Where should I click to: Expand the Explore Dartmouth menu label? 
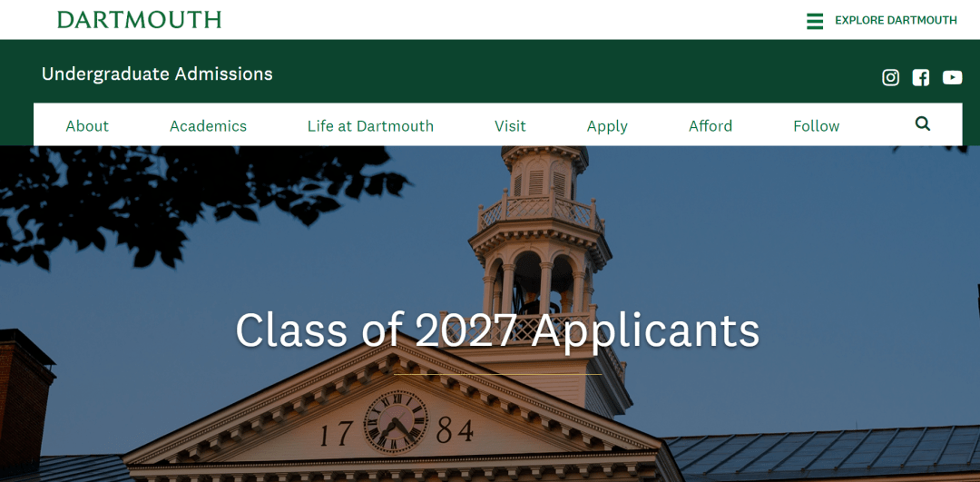click(x=896, y=20)
